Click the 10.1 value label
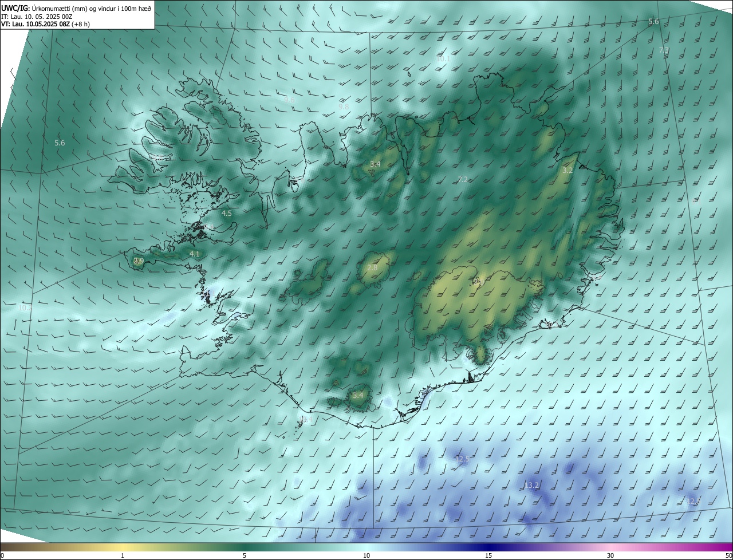This screenshot has width=733, height=560. tap(443, 59)
